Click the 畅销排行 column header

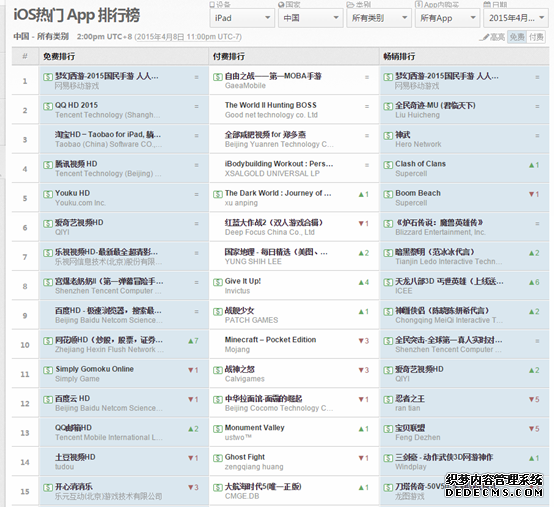tap(399, 57)
